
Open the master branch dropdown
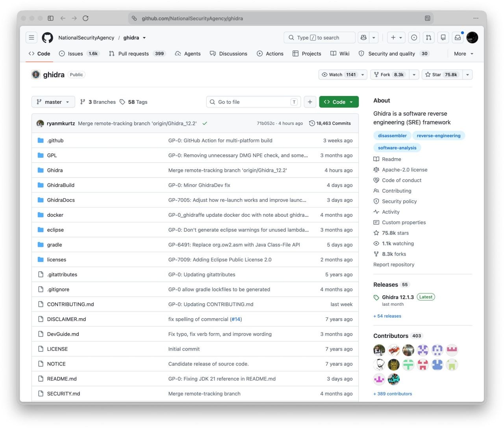click(x=53, y=102)
